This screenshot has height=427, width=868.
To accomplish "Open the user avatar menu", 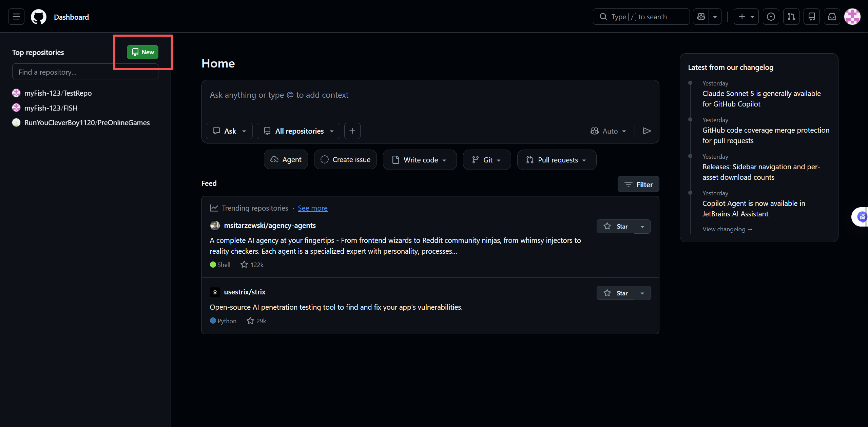I will (852, 17).
